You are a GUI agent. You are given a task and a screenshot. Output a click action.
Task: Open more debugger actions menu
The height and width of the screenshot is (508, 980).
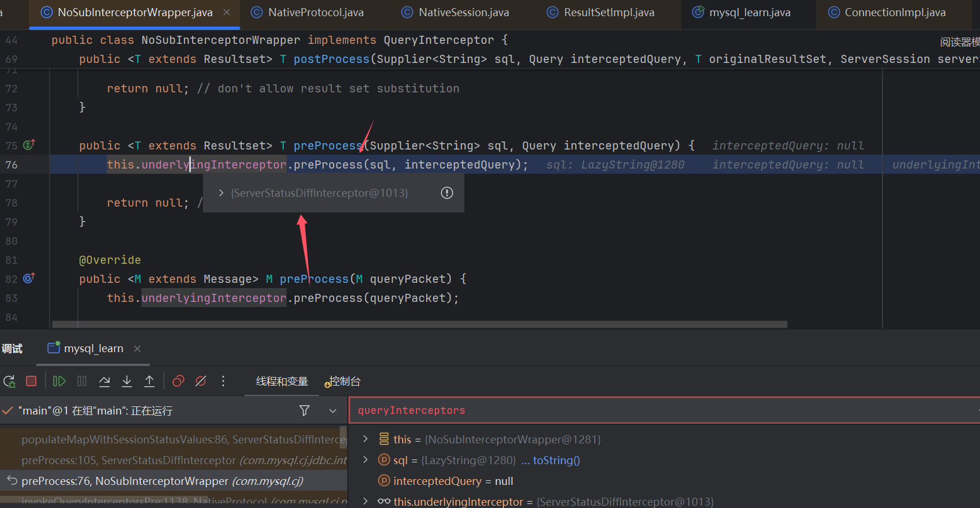click(223, 381)
